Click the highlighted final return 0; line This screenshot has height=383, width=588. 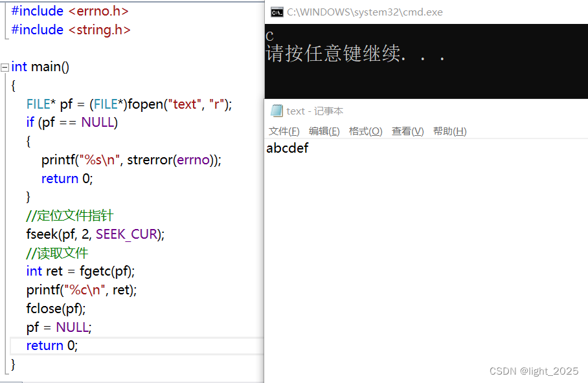tap(52, 345)
